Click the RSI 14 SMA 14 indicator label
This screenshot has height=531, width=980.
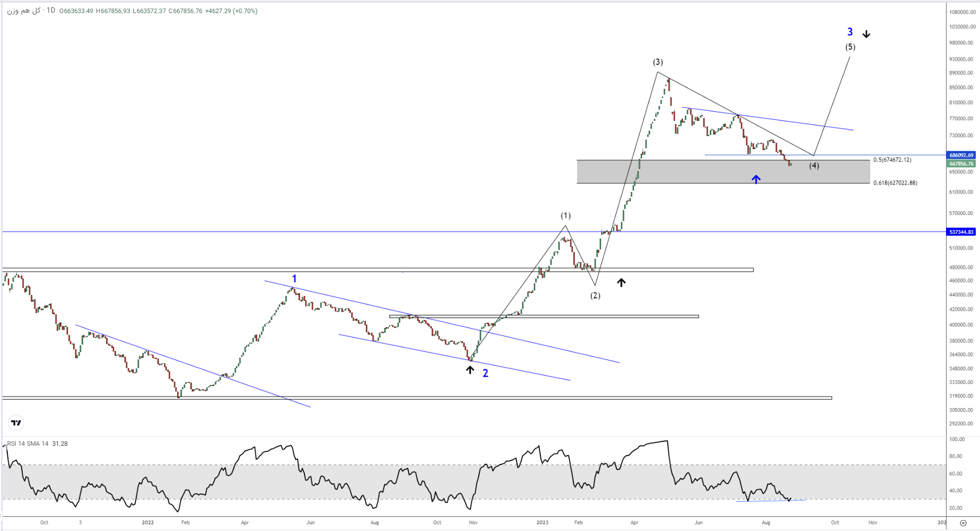[28, 444]
